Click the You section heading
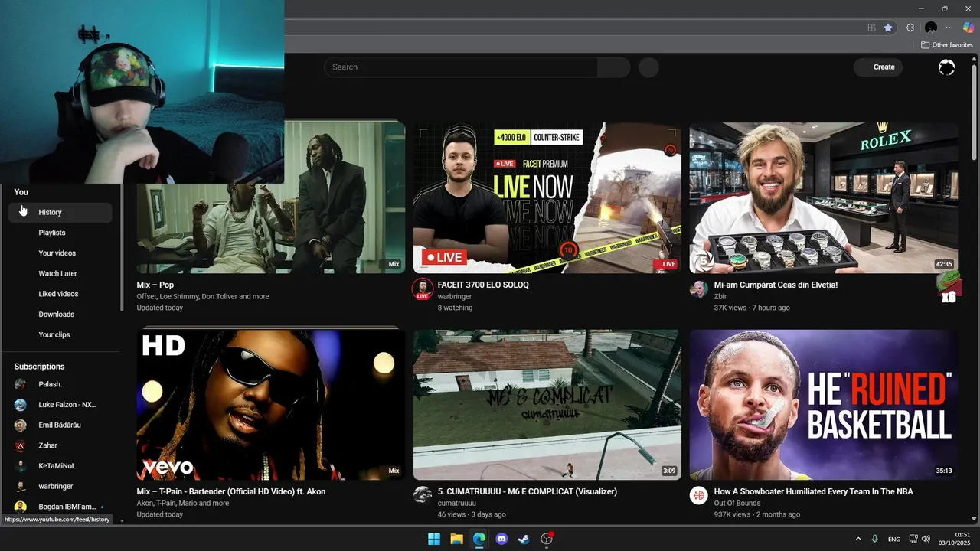 tap(21, 192)
